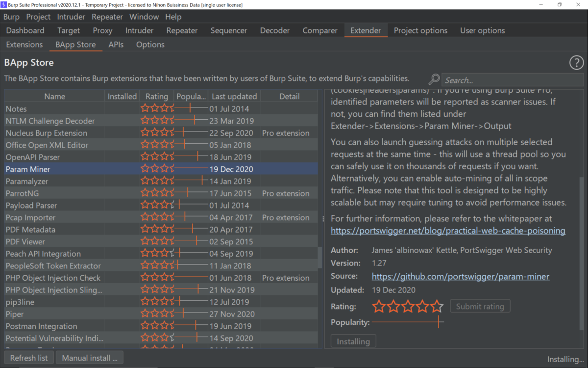Select the Postman Integration row
This screenshot has width=588, height=368.
[161, 326]
